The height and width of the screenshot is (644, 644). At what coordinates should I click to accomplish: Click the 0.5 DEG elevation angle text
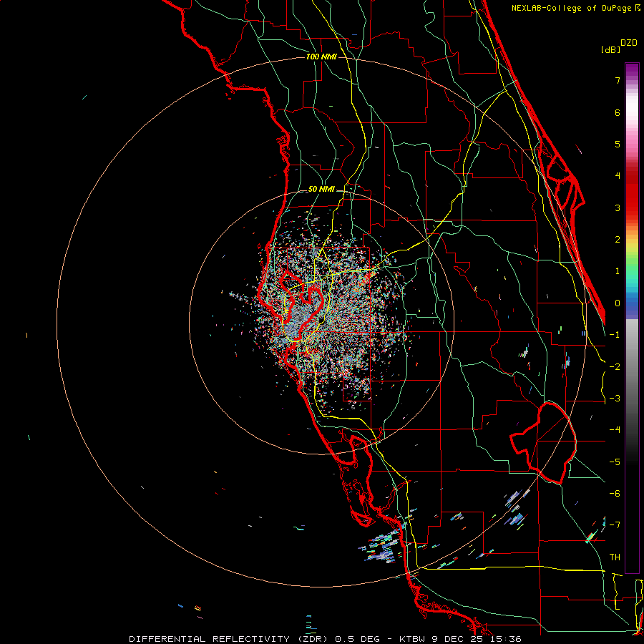click(x=358, y=639)
